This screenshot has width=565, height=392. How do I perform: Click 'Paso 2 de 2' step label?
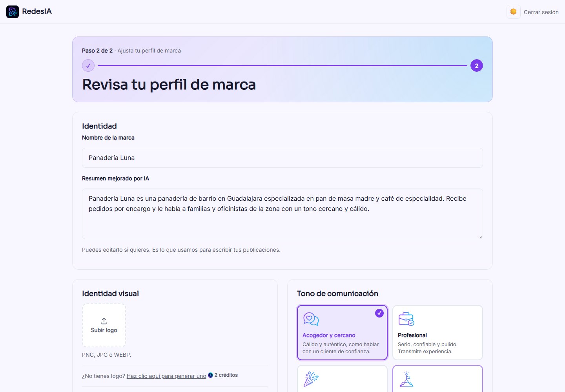[97, 51]
